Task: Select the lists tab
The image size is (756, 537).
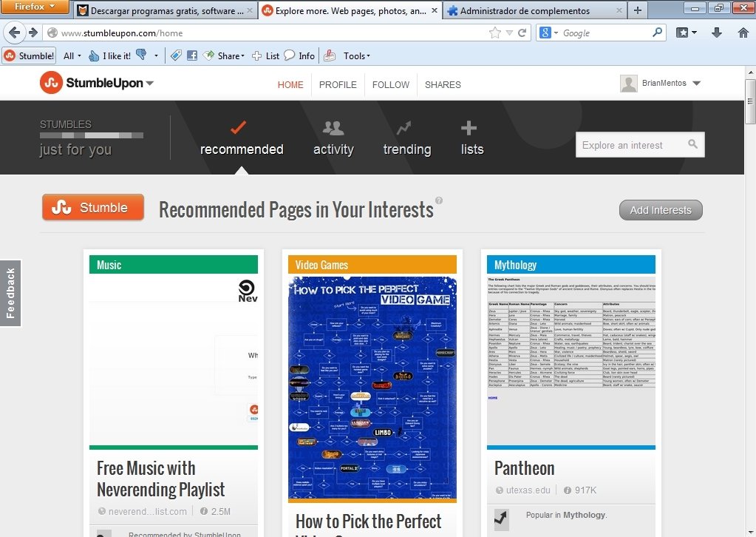Action: [472, 138]
